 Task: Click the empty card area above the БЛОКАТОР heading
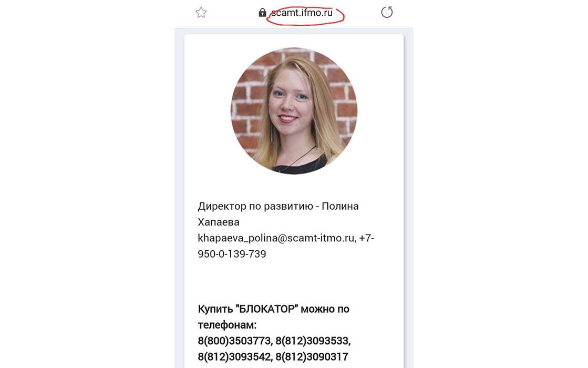pyautogui.click(x=294, y=281)
